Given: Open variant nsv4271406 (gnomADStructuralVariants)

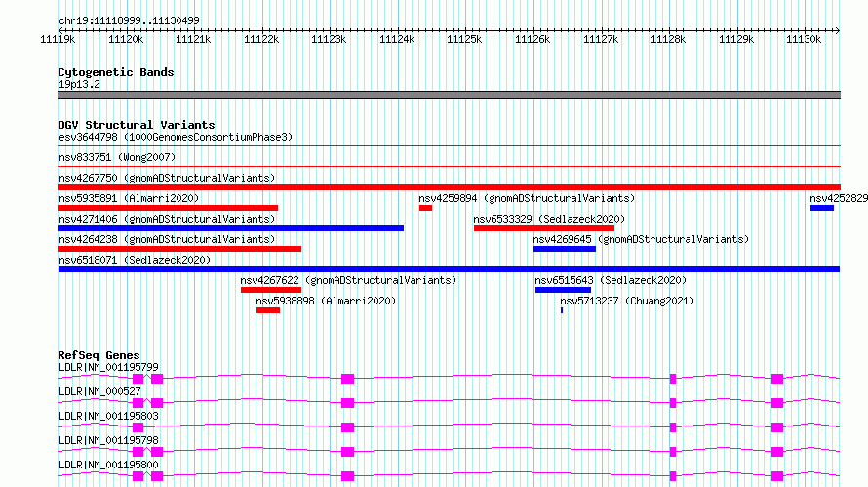Looking at the screenshot, I should click(167, 219).
